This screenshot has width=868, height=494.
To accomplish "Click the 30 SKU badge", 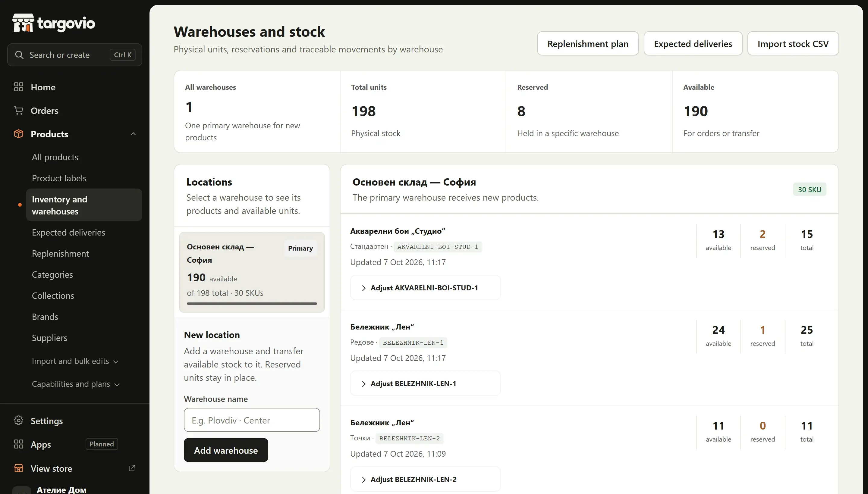I will tap(809, 189).
